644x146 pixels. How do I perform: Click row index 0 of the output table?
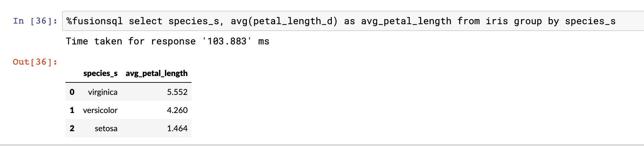point(72,92)
